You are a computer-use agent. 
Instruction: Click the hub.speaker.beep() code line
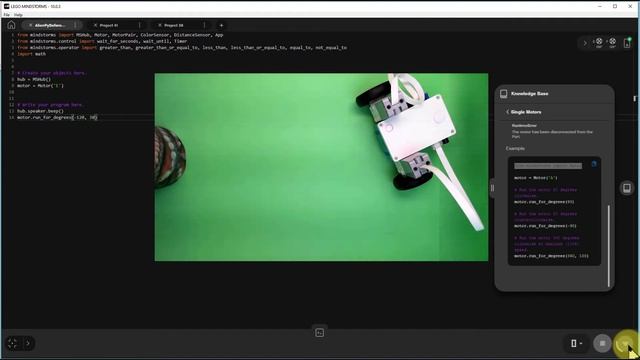coord(40,111)
